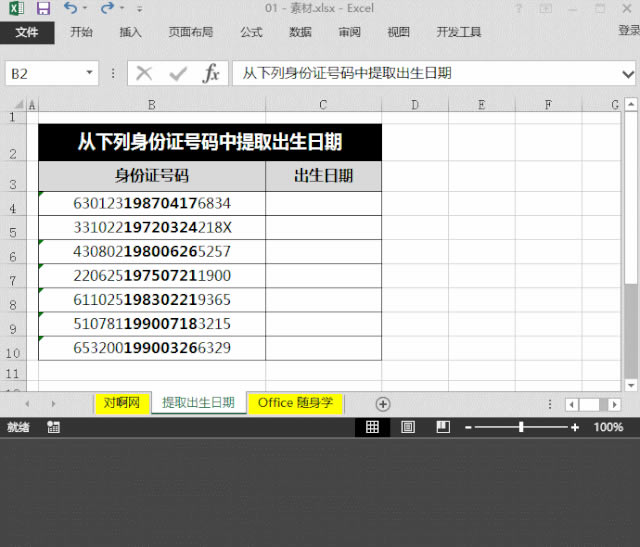
Task: Open the Undo history dropdown arrow
Action: 85,8
